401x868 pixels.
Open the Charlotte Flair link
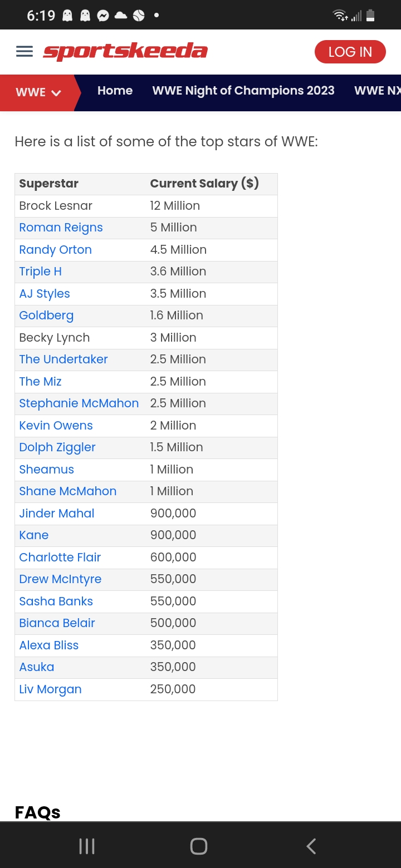[60, 558]
